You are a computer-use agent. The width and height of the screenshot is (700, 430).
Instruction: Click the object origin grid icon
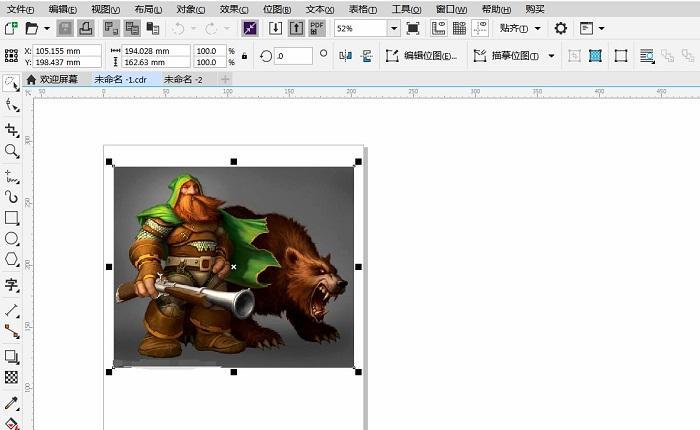(11, 56)
